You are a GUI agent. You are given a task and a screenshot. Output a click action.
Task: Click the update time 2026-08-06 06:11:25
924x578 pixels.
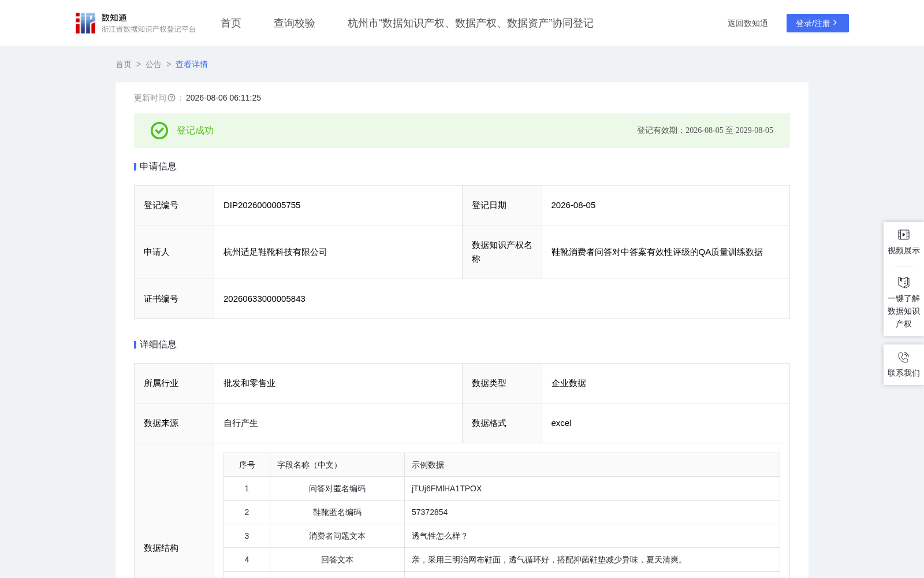223,98
